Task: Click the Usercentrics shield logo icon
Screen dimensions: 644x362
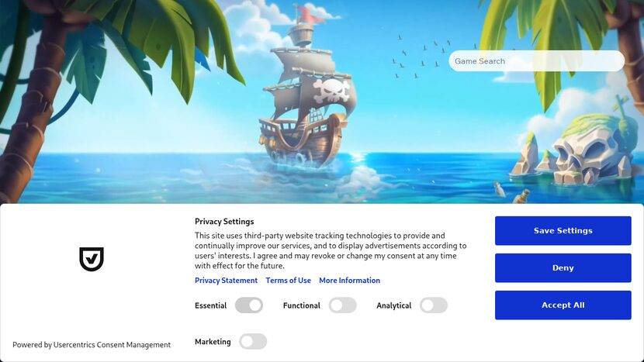Action: coord(92,259)
